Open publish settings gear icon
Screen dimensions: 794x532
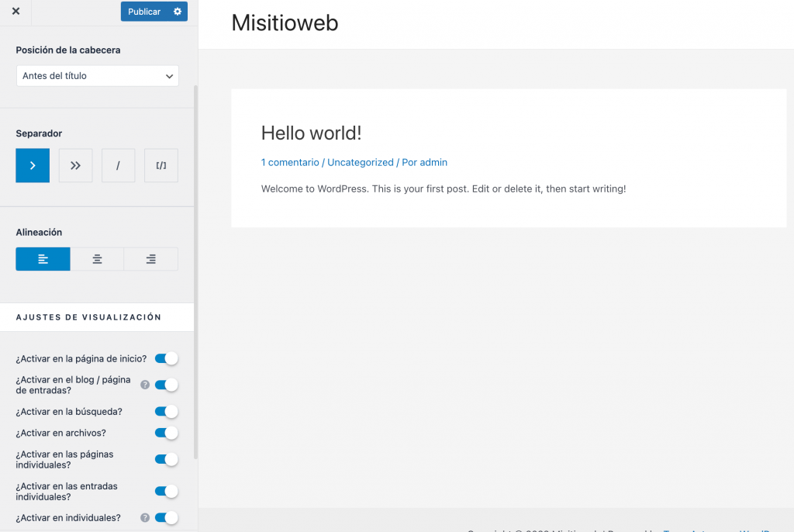coord(178,12)
